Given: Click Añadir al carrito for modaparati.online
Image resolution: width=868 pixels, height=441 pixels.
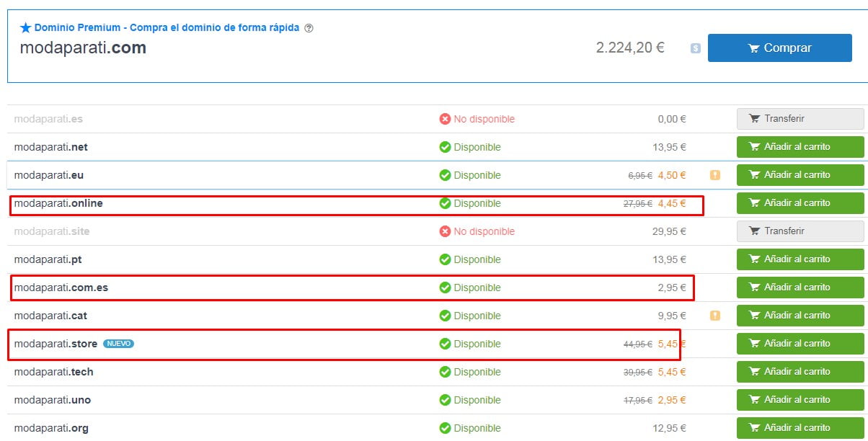Looking at the screenshot, I should (799, 202).
